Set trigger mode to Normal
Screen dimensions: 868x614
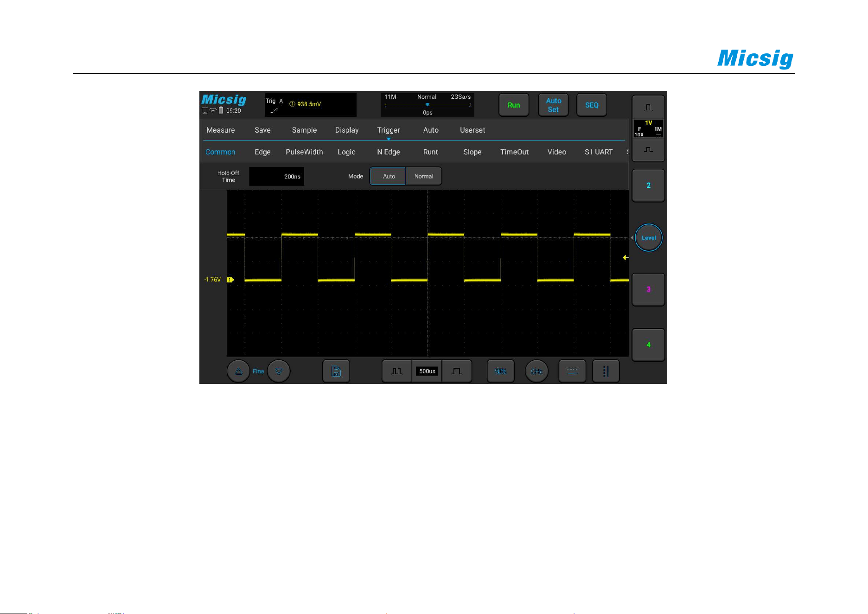coord(424,177)
